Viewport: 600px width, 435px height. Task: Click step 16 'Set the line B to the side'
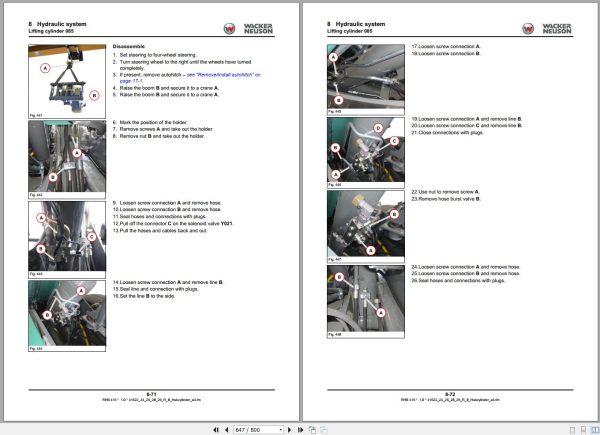coord(144,296)
